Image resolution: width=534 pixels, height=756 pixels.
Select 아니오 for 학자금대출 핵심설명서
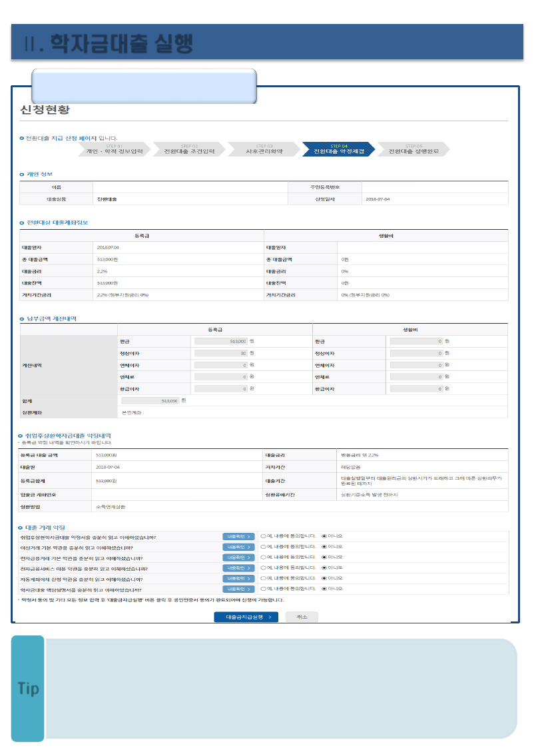pos(324,589)
